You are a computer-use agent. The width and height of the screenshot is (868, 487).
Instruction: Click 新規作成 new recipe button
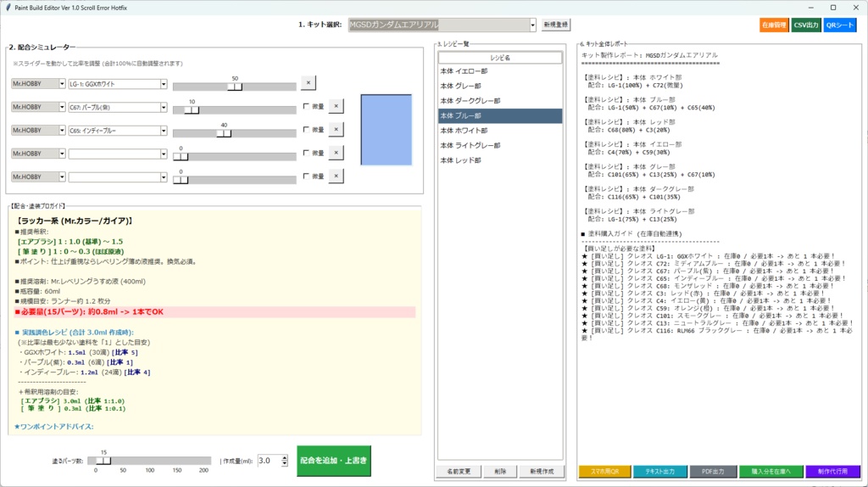click(x=542, y=472)
